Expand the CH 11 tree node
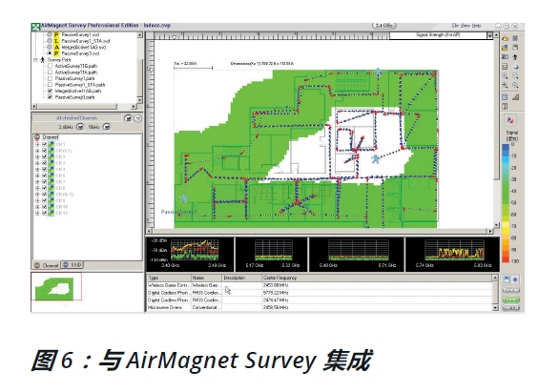Viewport: 560px width, 392px height. pyautogui.click(x=37, y=213)
